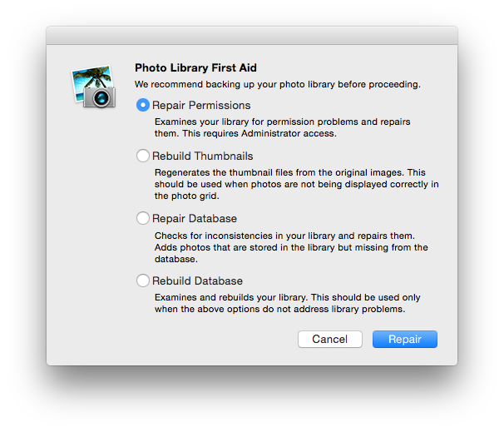Click the backup recommendation text line
The width and height of the screenshot is (504, 432).
tap(277, 84)
